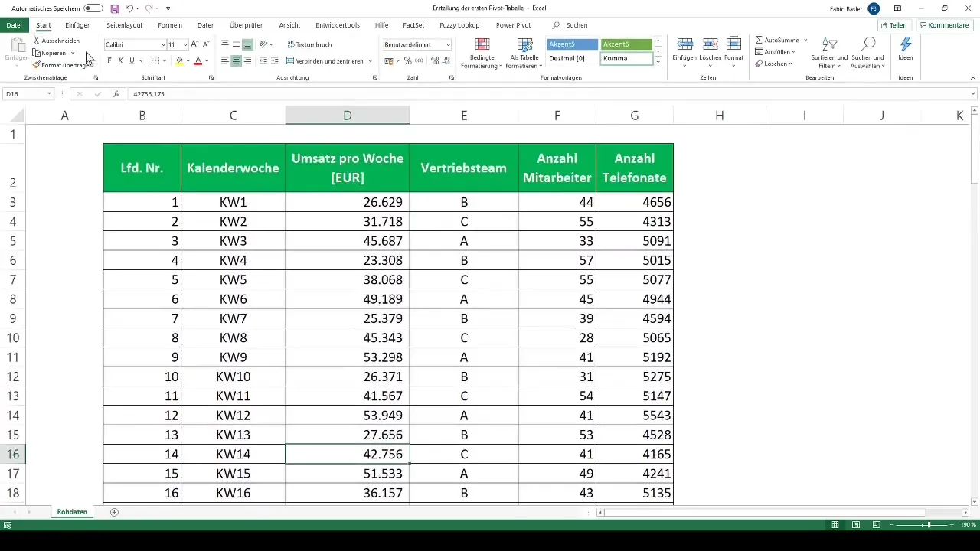Viewport: 980px width, 551px height.
Task: Click the cell borders icon
Action: pos(155,60)
